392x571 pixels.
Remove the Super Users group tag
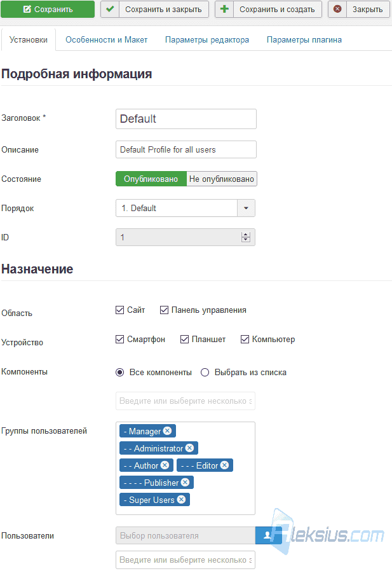click(181, 499)
